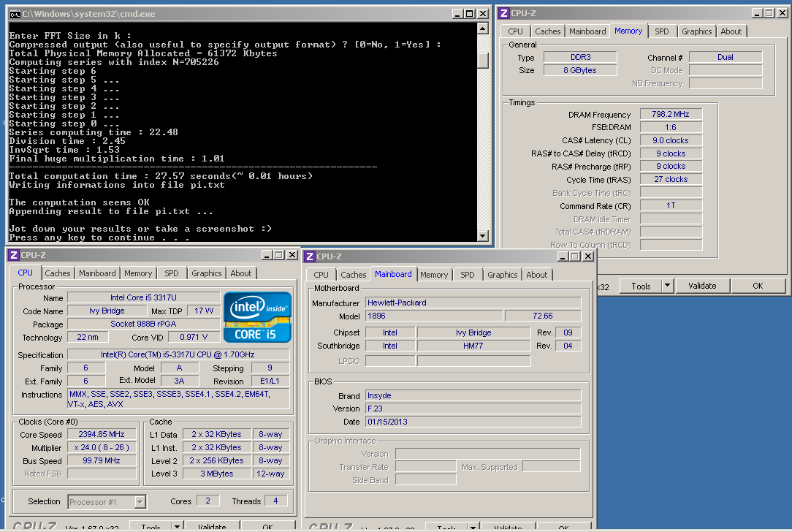Click scroll down arrow in cmd window

click(482, 235)
